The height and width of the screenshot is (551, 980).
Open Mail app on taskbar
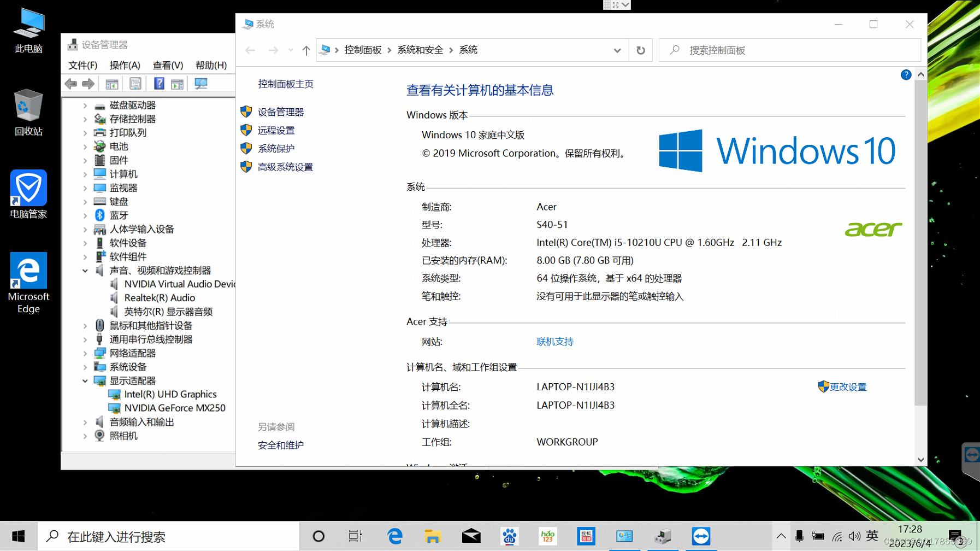[471, 536]
